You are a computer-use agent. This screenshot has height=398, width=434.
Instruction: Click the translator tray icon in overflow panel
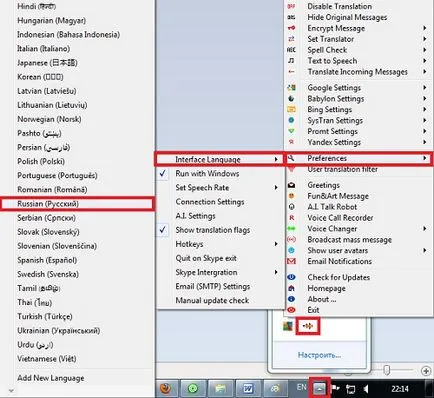click(308, 326)
